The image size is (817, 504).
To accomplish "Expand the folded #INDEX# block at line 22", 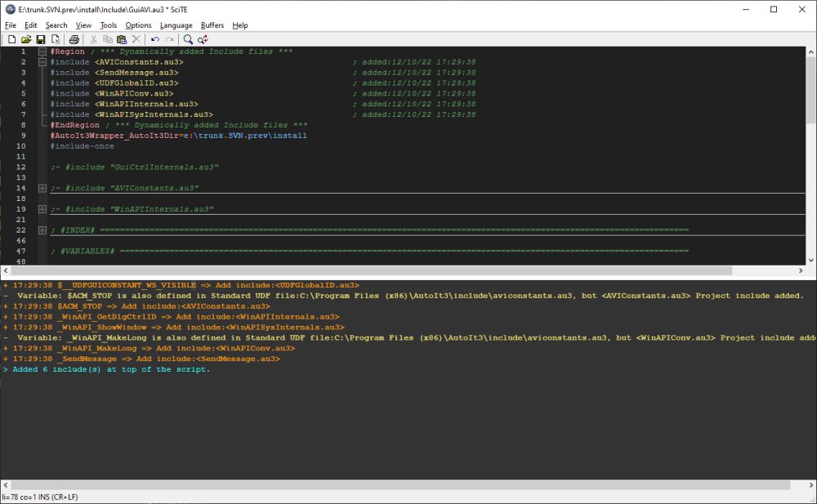I will coord(42,230).
